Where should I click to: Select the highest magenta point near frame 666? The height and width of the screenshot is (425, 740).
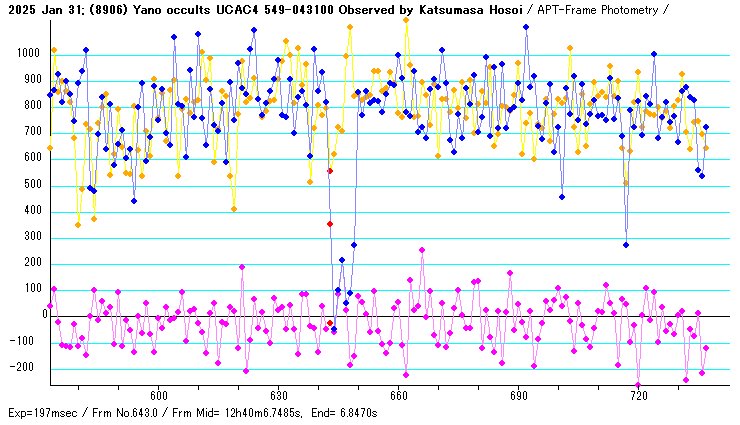[x=422, y=250]
